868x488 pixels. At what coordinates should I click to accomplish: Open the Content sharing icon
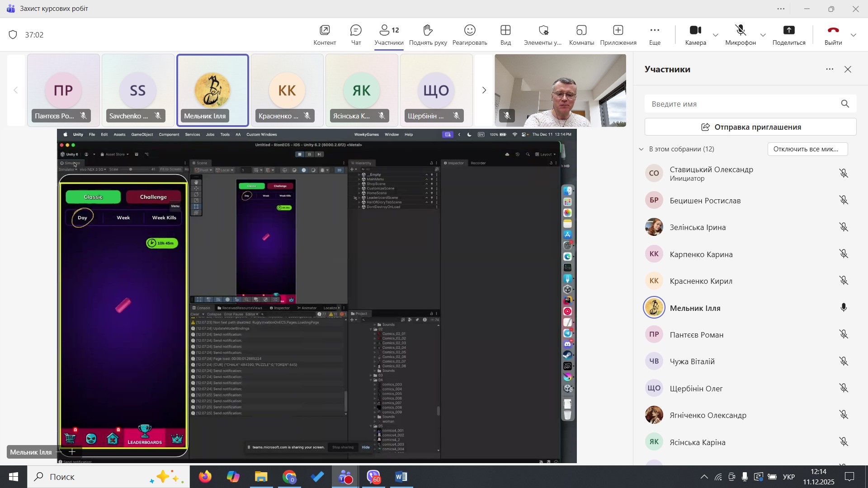click(325, 35)
